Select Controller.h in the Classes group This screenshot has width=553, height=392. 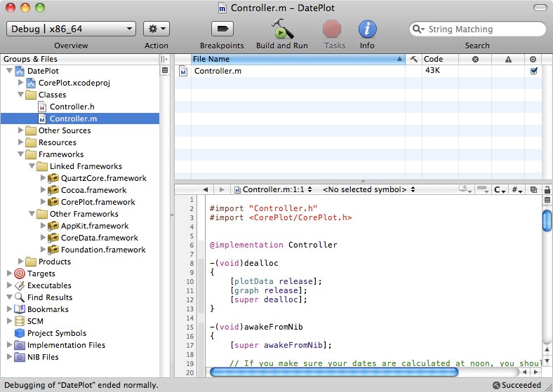coord(71,107)
